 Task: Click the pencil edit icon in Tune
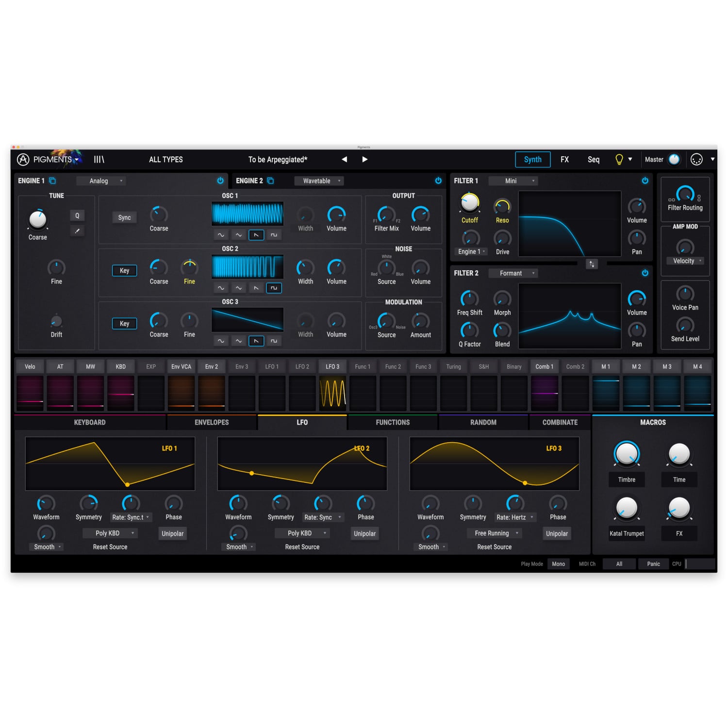point(77,231)
